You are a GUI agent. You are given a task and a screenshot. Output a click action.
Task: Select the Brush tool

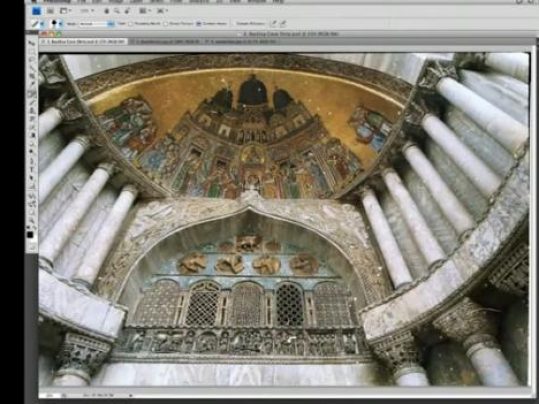[32, 102]
